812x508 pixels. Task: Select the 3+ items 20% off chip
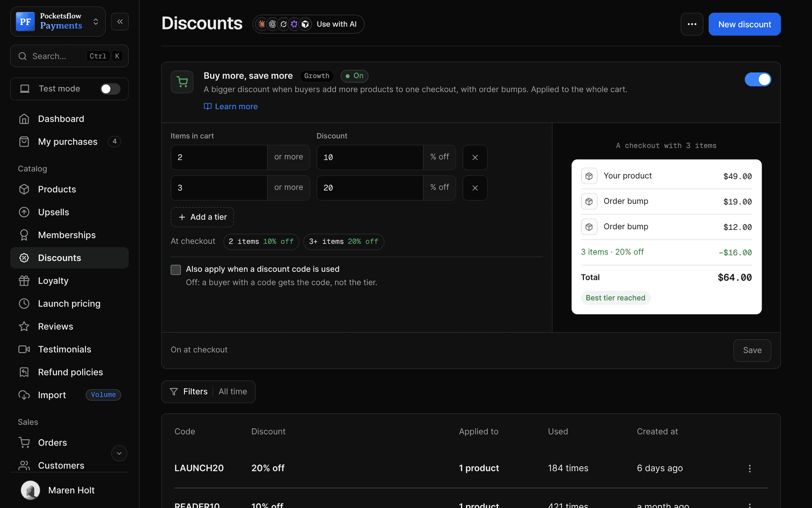click(x=343, y=242)
